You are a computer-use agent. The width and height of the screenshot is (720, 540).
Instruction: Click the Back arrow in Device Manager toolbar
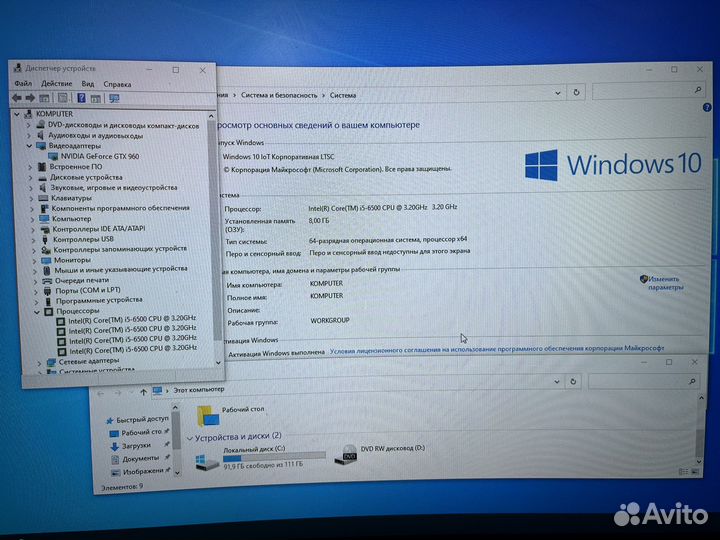point(17,98)
